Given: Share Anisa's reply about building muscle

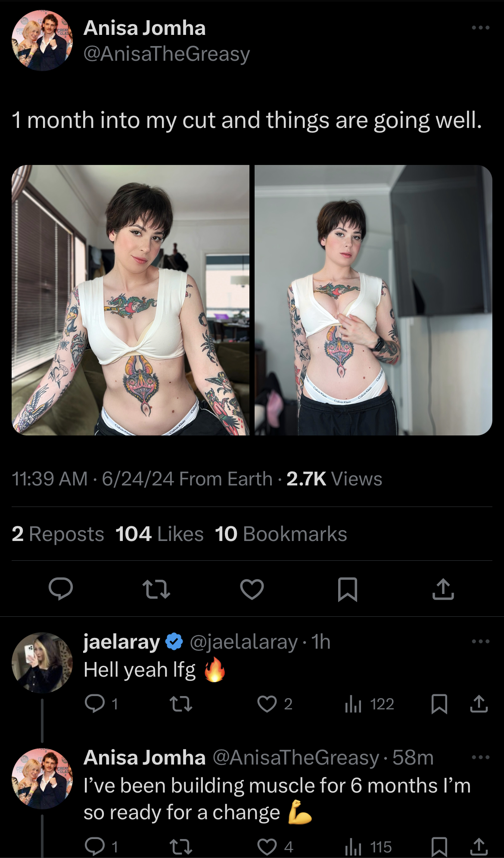Looking at the screenshot, I should [x=479, y=847].
